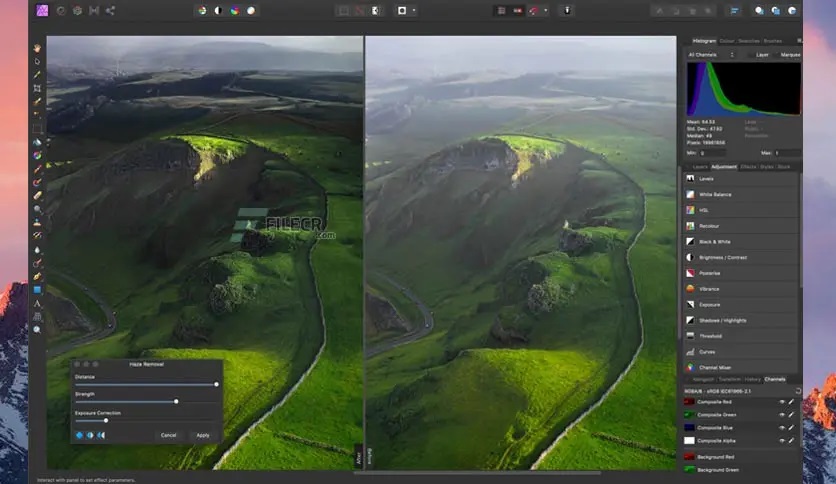Image resolution: width=836 pixels, height=484 pixels.
Task: Open the snapping options dropdown arrow
Action: click(x=545, y=11)
